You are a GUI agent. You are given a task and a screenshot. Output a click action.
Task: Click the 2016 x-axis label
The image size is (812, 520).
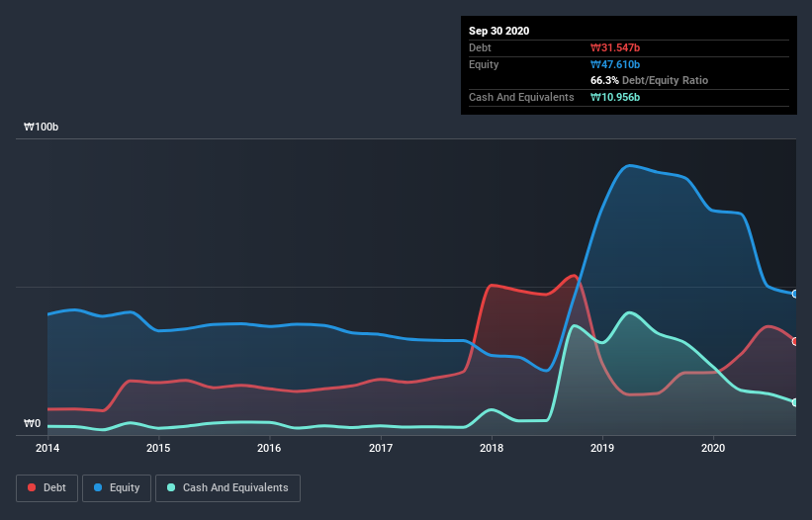(x=269, y=448)
